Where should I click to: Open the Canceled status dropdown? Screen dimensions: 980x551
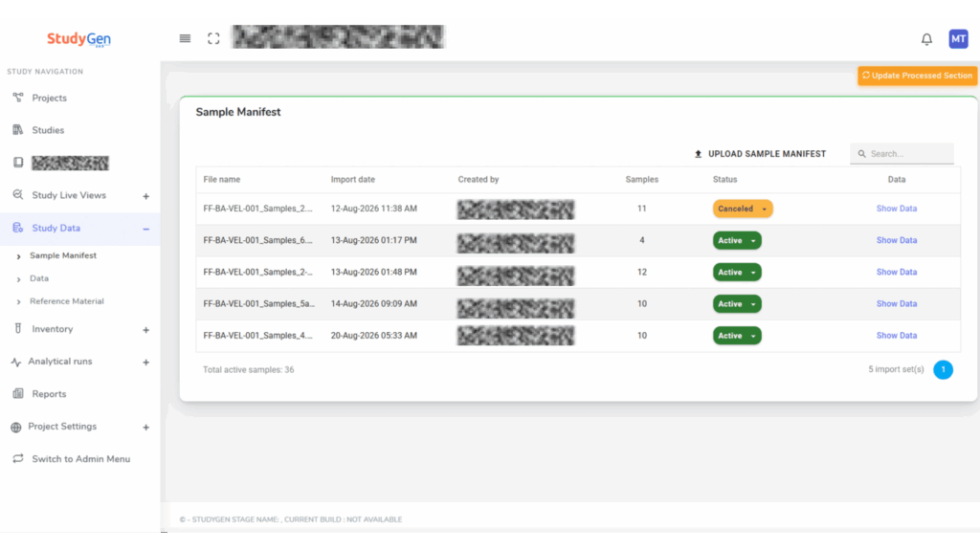point(743,209)
